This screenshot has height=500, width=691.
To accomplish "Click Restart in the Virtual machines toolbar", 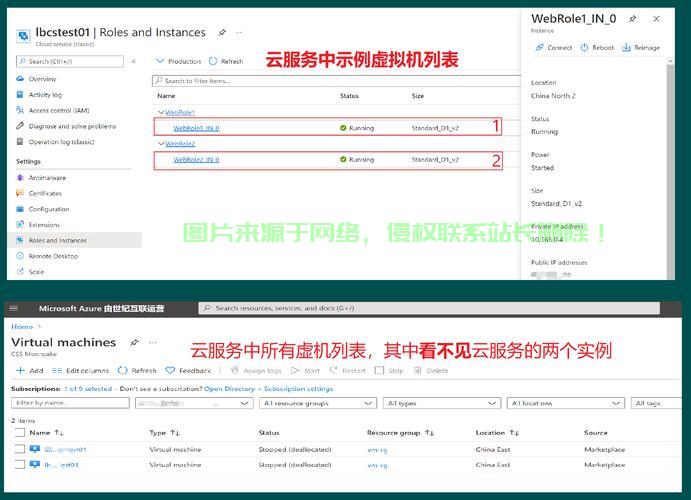I will pyautogui.click(x=348, y=370).
